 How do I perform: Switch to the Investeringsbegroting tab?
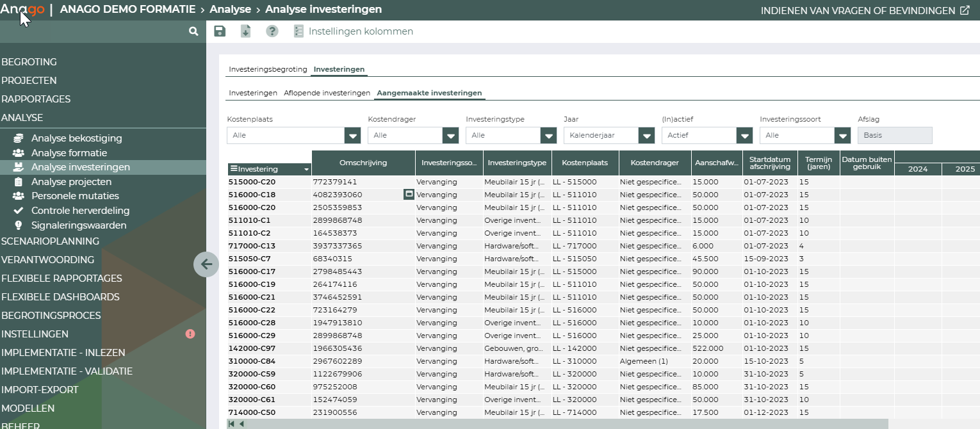268,69
